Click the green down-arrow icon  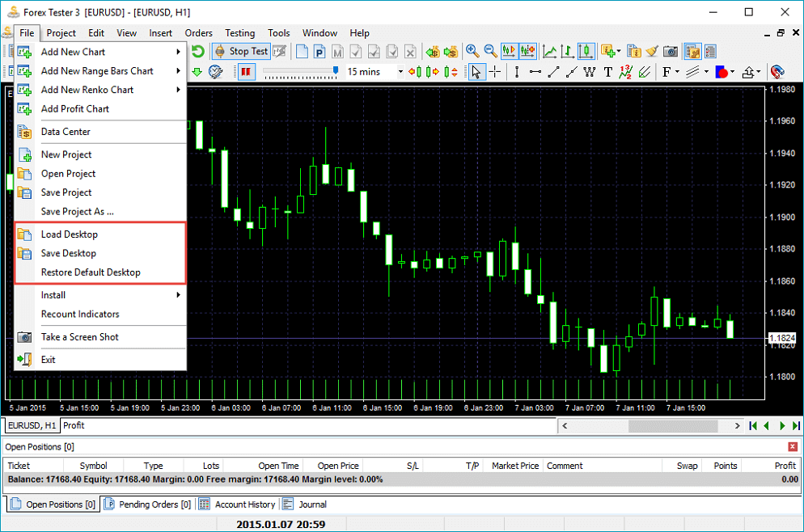[x=197, y=72]
